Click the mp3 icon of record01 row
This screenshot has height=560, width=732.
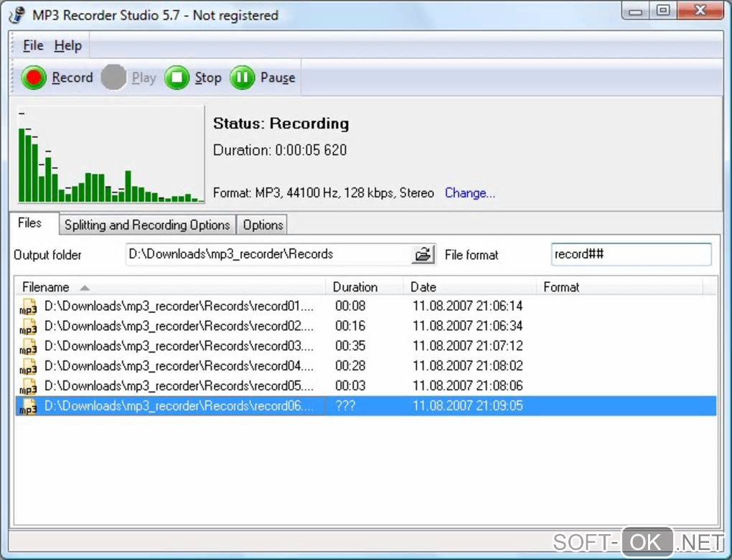28,307
